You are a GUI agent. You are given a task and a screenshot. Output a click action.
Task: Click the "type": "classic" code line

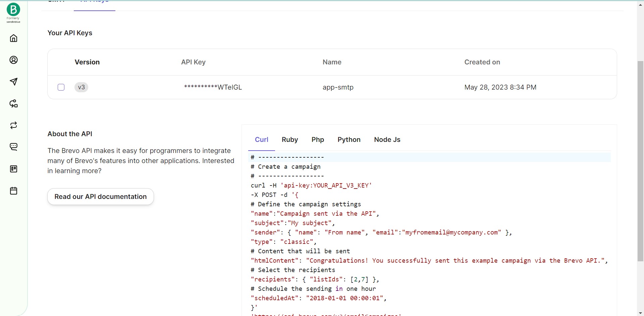coord(284,242)
